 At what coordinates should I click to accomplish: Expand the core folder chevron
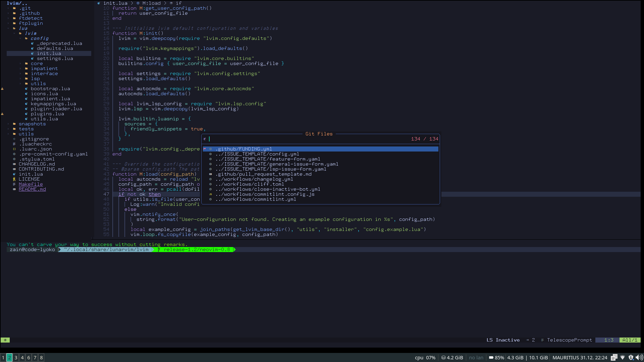pyautogui.click(x=20, y=64)
